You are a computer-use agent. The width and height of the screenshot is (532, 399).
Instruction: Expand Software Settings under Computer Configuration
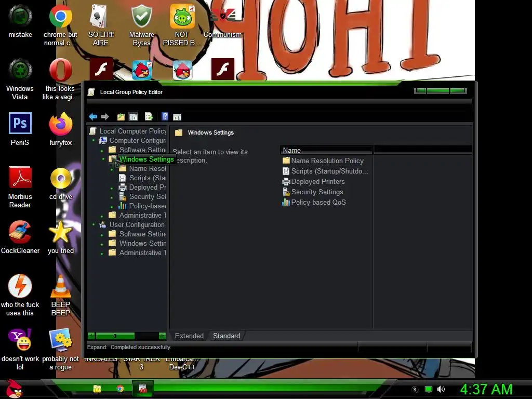[x=102, y=150]
